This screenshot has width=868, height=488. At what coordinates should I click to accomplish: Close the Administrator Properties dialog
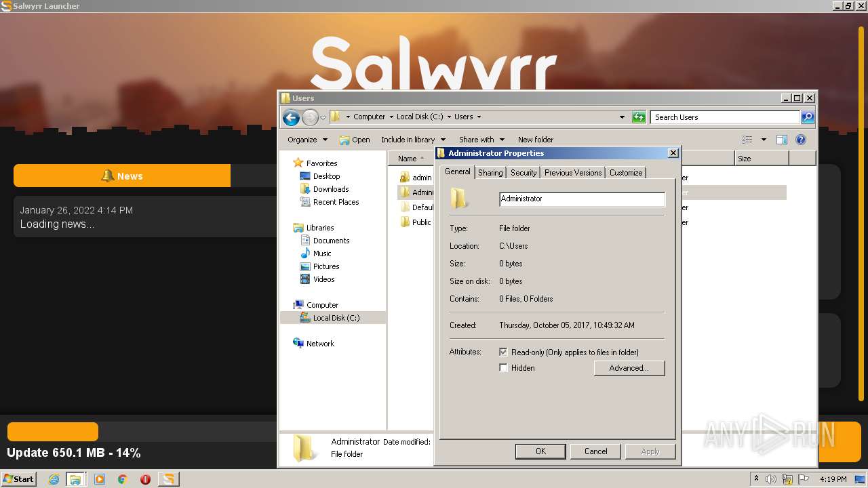pos(673,153)
